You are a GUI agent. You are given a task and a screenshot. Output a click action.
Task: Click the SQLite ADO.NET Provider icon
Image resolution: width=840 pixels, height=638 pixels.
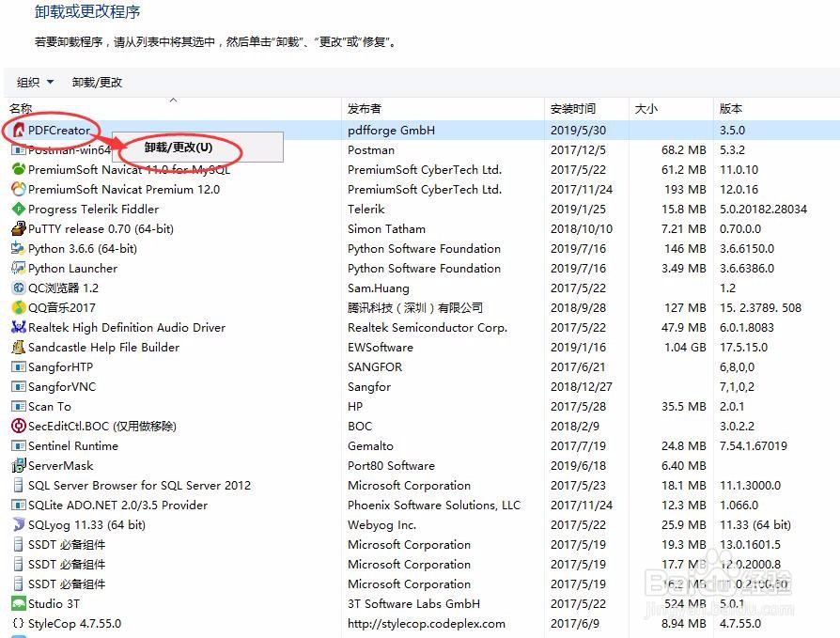pos(19,506)
